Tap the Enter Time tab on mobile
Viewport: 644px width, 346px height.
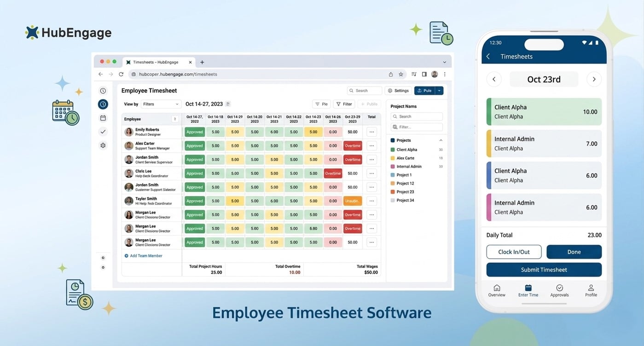[x=528, y=291]
